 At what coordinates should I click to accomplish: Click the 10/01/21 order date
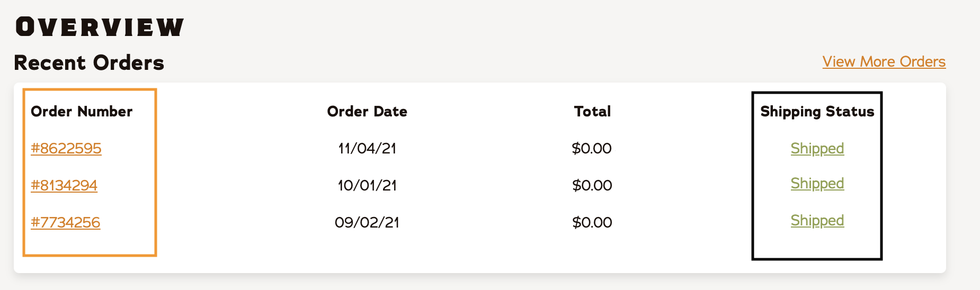click(x=367, y=185)
